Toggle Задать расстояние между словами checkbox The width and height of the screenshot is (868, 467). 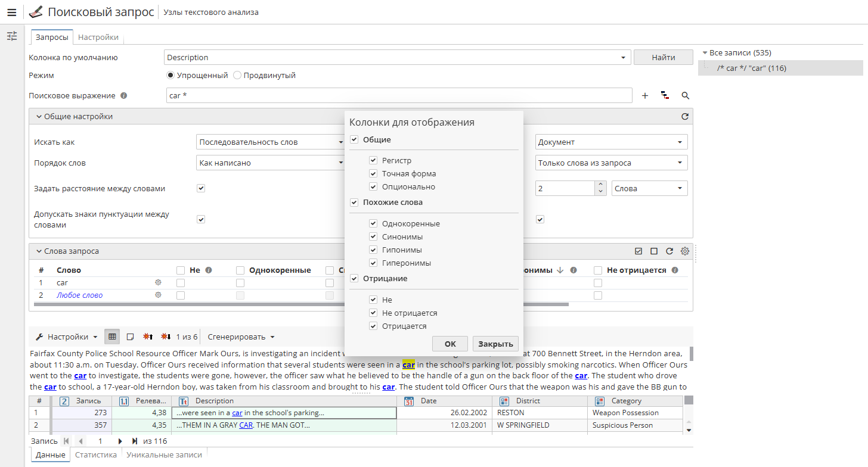pyautogui.click(x=201, y=188)
